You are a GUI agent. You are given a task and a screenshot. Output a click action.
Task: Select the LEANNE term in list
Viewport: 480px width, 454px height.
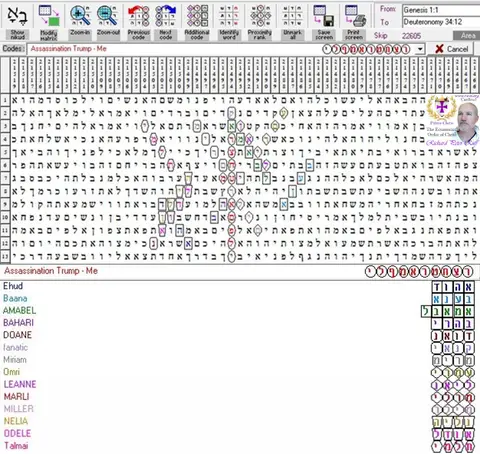coord(20,384)
